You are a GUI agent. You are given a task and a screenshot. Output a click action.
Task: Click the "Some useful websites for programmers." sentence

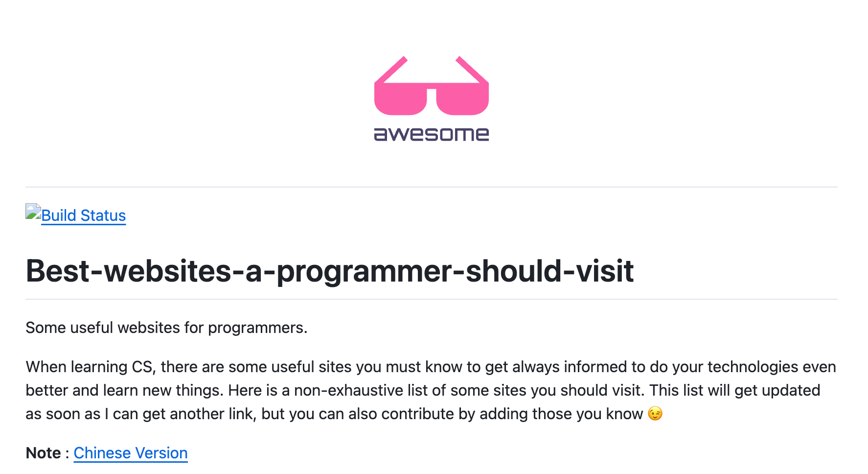[166, 328]
